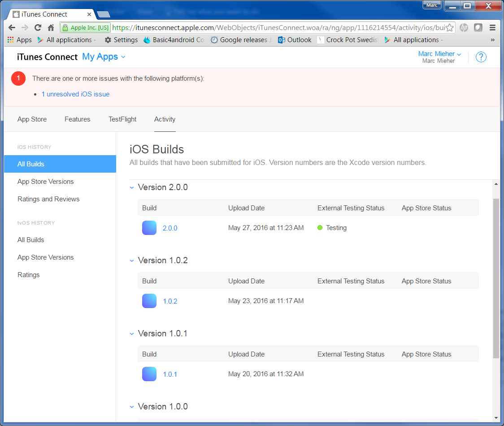
Task: Open build 1.0.1 link
Action: coord(170,374)
